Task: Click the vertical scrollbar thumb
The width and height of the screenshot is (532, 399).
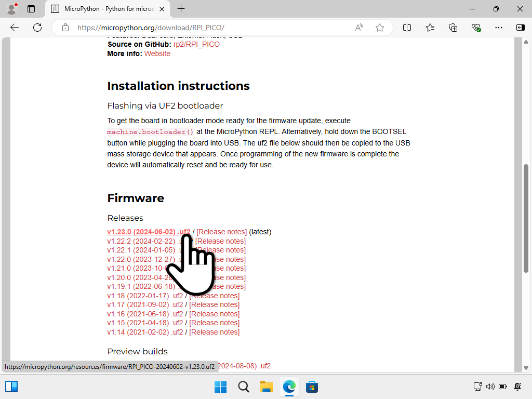Action: [526, 218]
